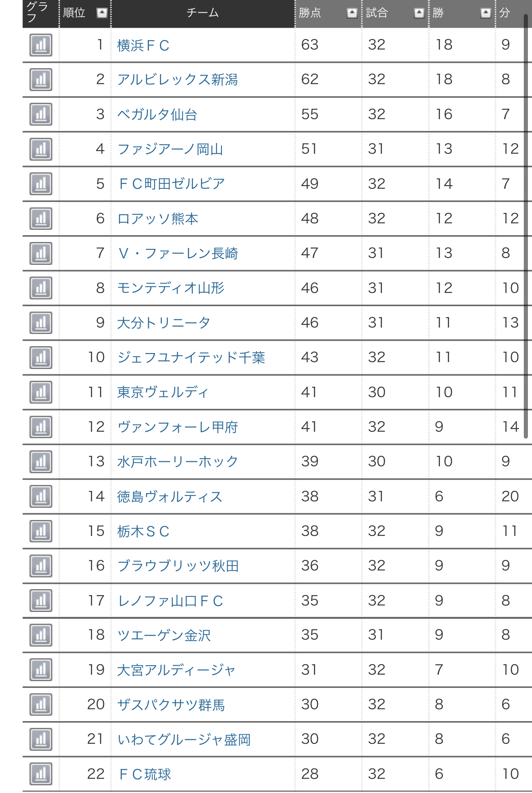Screen dimensions: 532x793
Task: Follow the モンテディオ山形 link
Action: (171, 288)
